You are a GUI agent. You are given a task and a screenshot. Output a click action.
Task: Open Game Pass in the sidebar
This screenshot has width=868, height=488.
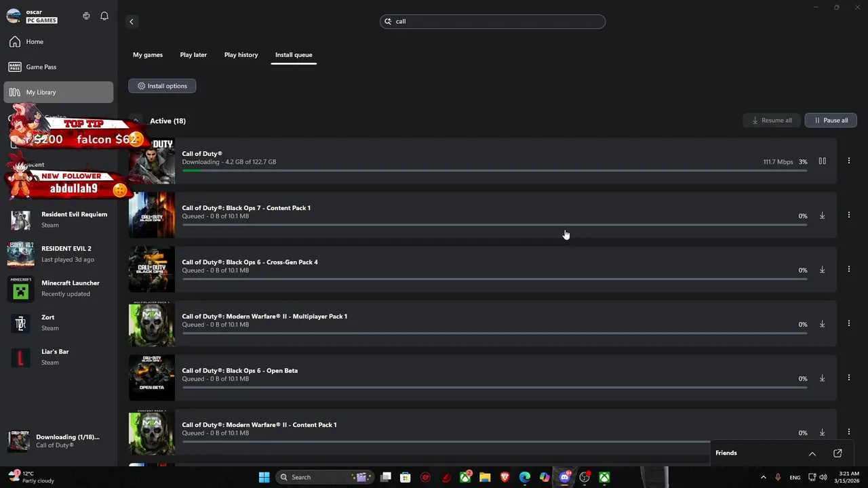[x=58, y=67]
